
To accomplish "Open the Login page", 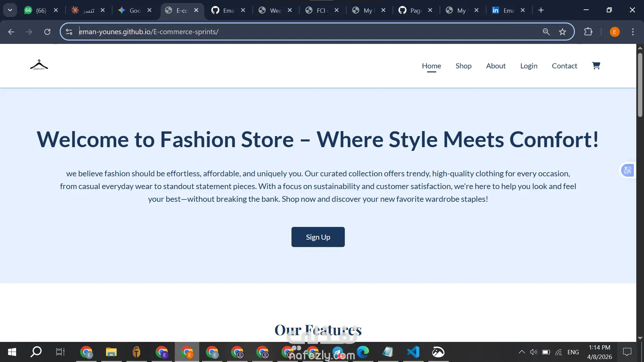I will (529, 66).
